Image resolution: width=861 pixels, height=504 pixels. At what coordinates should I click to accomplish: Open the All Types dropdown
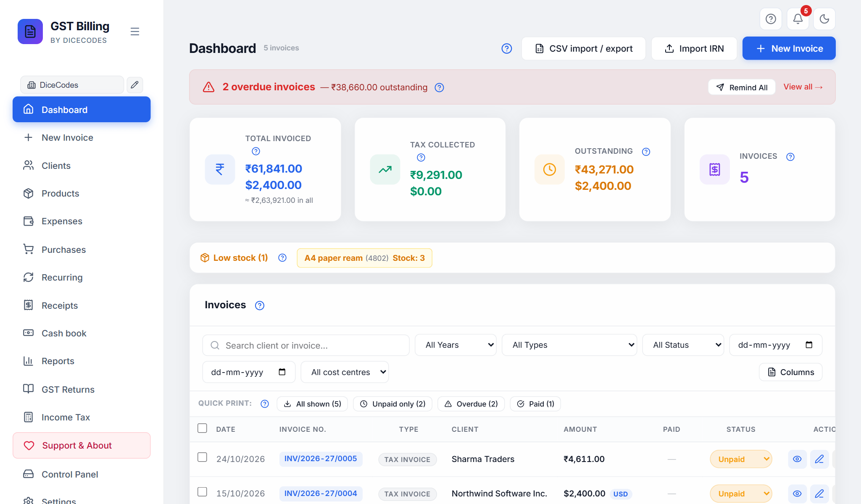tap(569, 345)
